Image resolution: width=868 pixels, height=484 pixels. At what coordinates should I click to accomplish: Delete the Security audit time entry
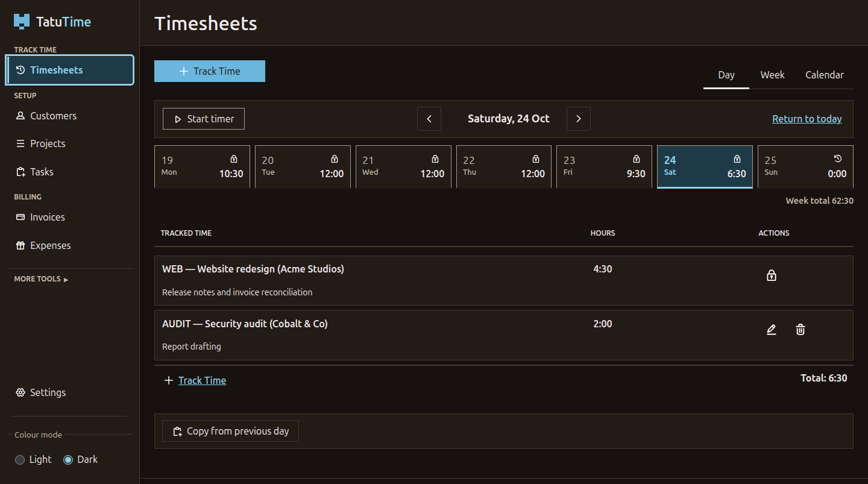800,330
